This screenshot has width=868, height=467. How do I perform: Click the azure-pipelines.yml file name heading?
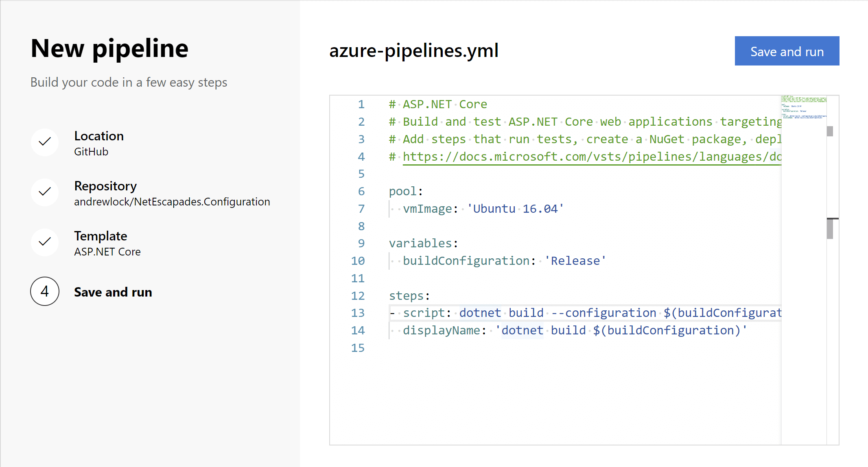[414, 50]
